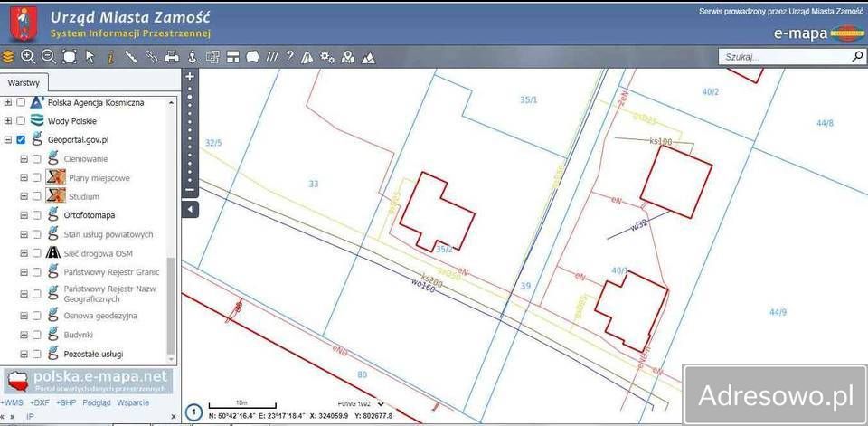Click the full extent view tool
868x426 pixels.
pyautogui.click(x=70, y=56)
